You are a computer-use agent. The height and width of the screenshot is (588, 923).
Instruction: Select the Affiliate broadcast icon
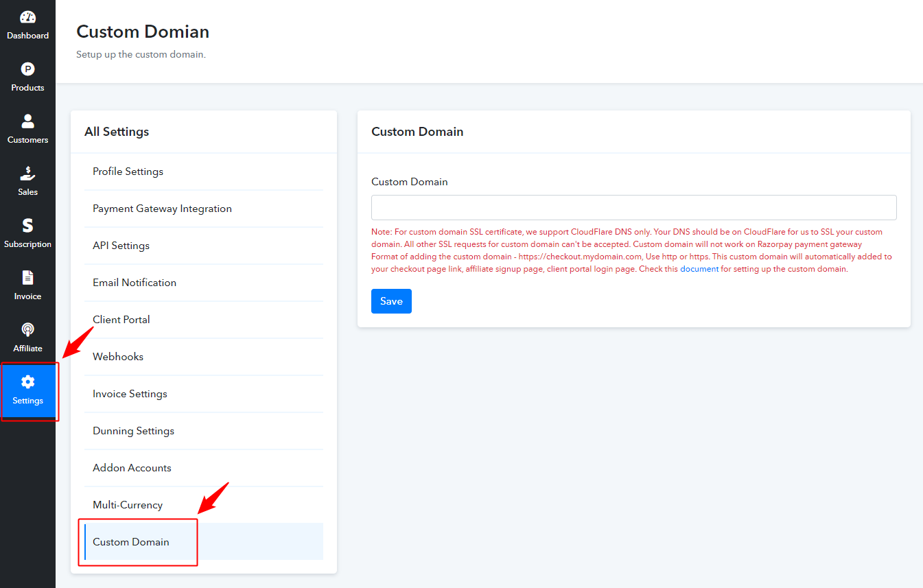tap(27, 330)
